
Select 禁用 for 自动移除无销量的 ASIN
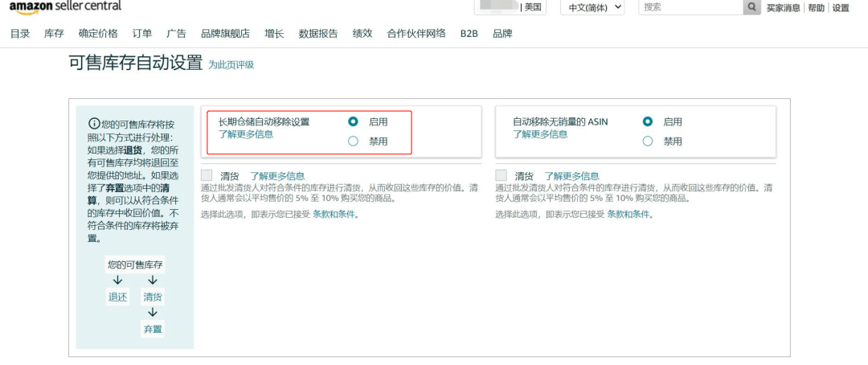(x=648, y=141)
